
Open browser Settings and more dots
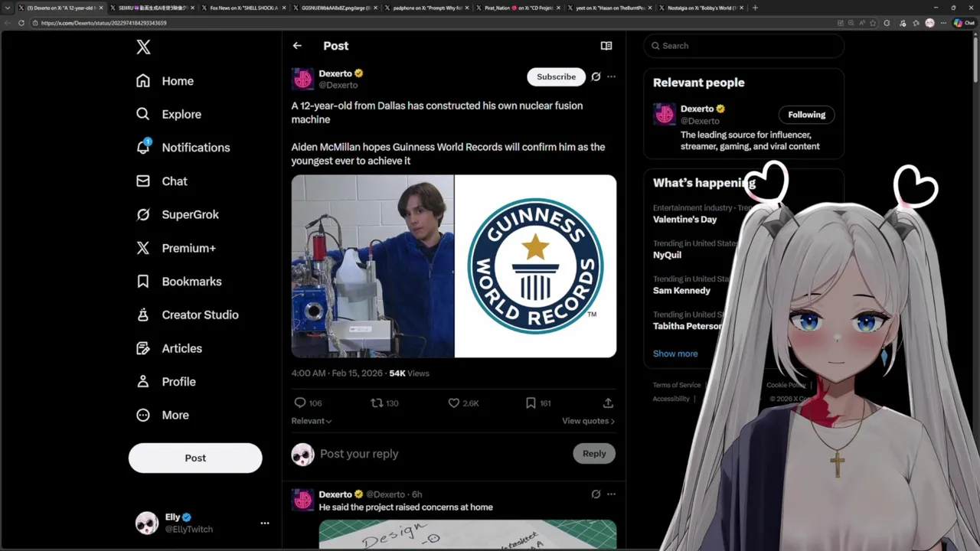point(943,23)
